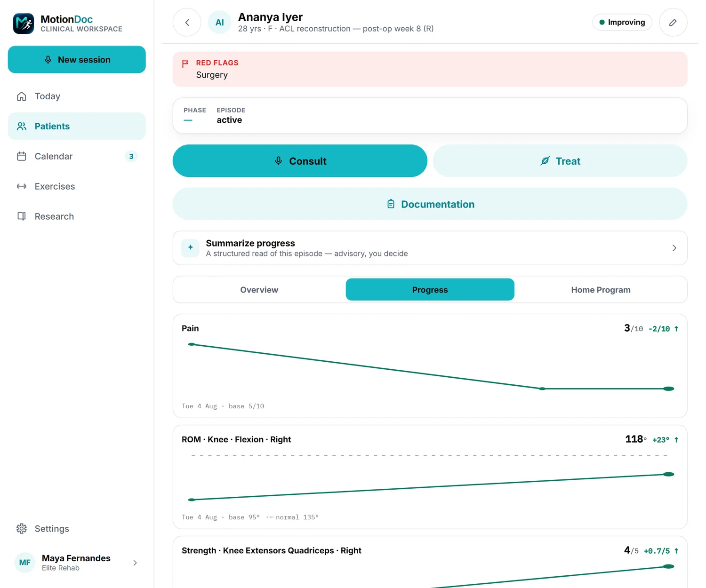Start a New session
The image size is (706, 588).
[x=77, y=60]
